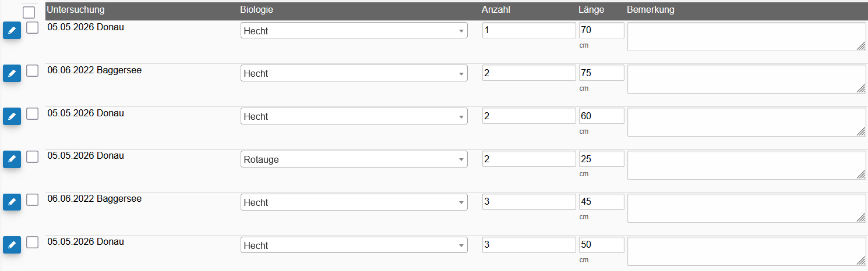
Task: Click edit pencil for Hecht 75 cm row
Action: (12, 73)
